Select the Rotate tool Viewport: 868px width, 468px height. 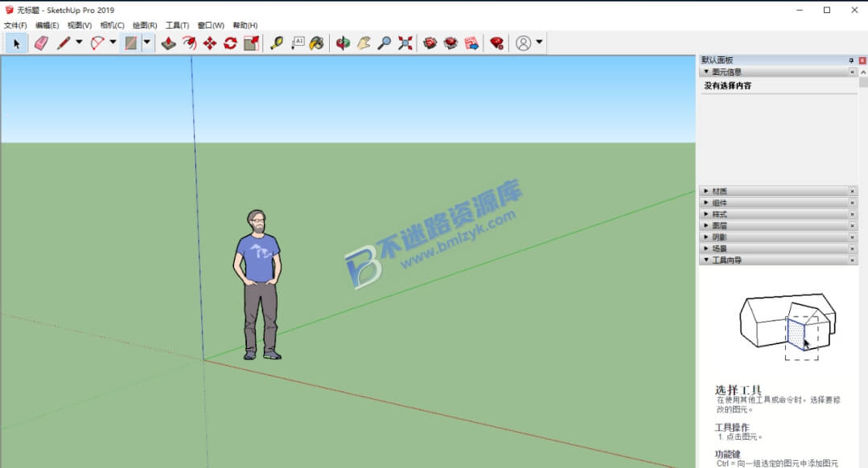pyautogui.click(x=230, y=43)
